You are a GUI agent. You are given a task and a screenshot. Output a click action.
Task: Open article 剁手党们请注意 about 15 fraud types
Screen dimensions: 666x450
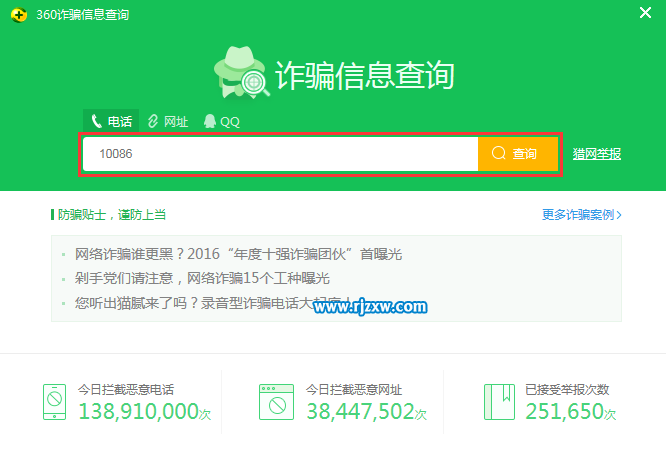(202, 278)
